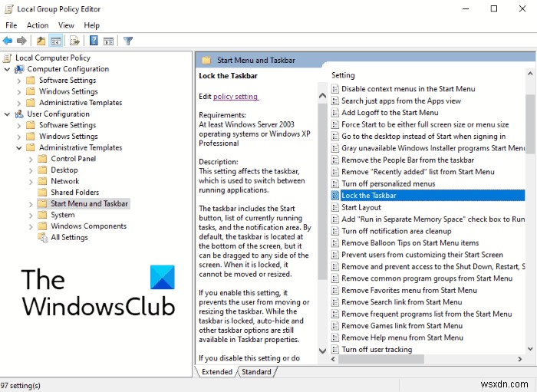Select All Settings in the tree
This screenshot has height=392, width=537.
[x=70, y=237]
